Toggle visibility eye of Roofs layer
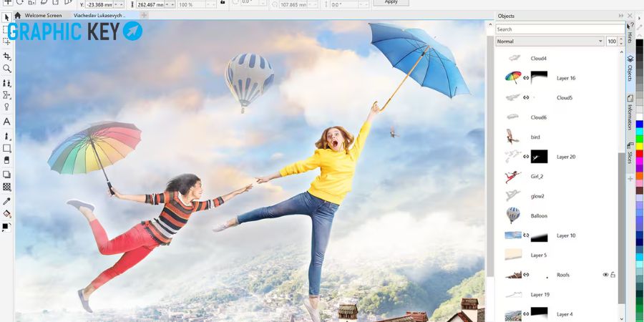This screenshot has height=322, width=644. pyautogui.click(x=605, y=275)
